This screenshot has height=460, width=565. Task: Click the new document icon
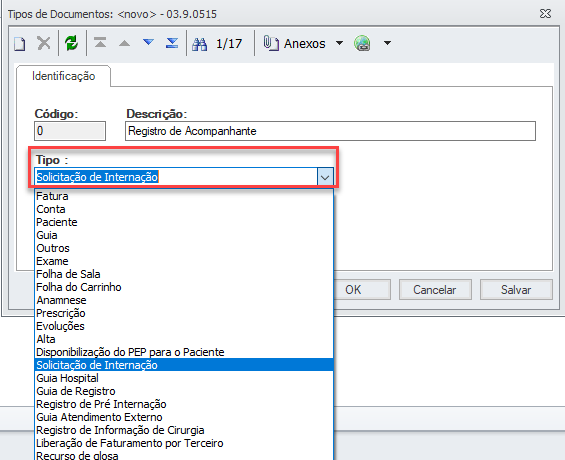(20, 44)
